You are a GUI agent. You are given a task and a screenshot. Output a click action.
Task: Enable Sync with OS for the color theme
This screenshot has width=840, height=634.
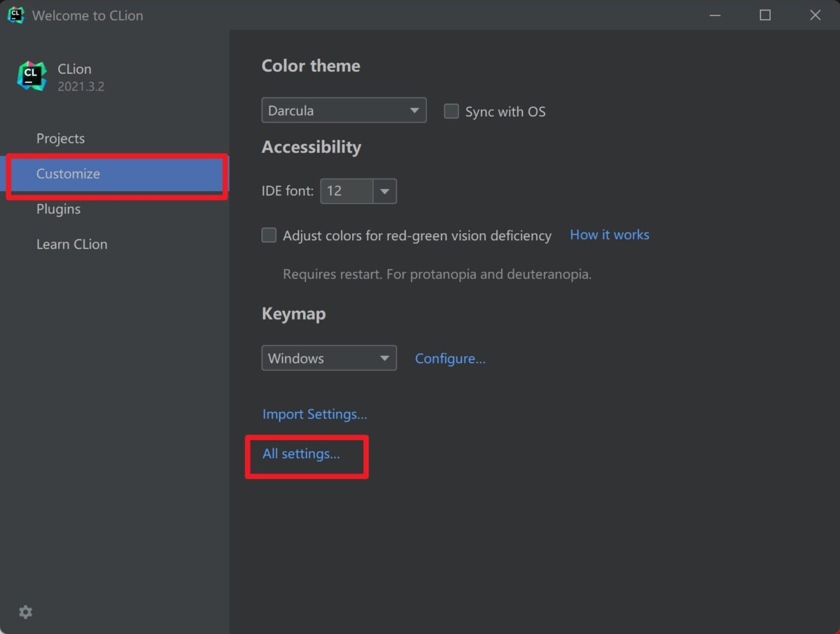(x=451, y=111)
